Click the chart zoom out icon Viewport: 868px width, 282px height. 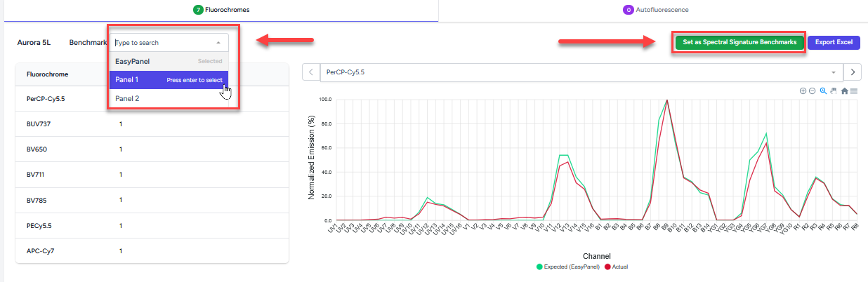(813, 91)
